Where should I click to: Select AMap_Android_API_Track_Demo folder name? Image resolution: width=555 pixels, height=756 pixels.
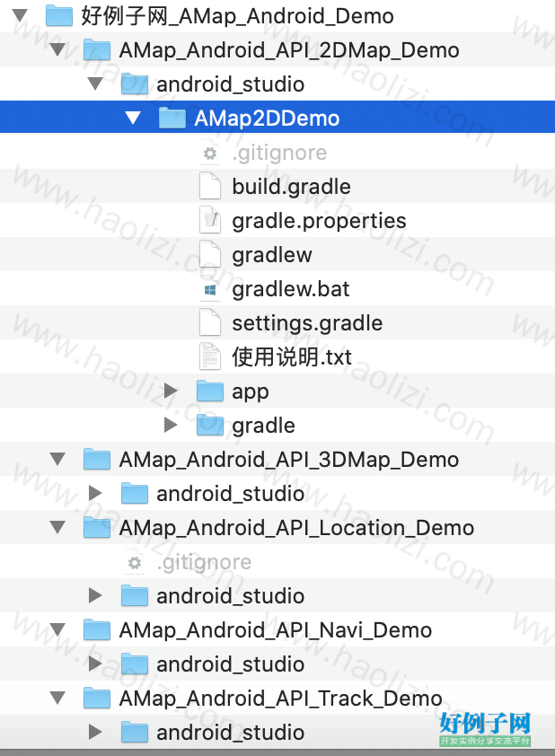[280, 699]
